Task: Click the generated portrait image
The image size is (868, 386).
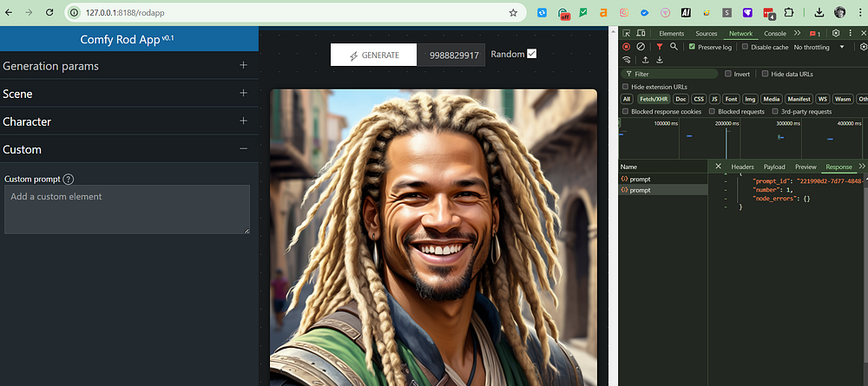Action: pos(433,238)
